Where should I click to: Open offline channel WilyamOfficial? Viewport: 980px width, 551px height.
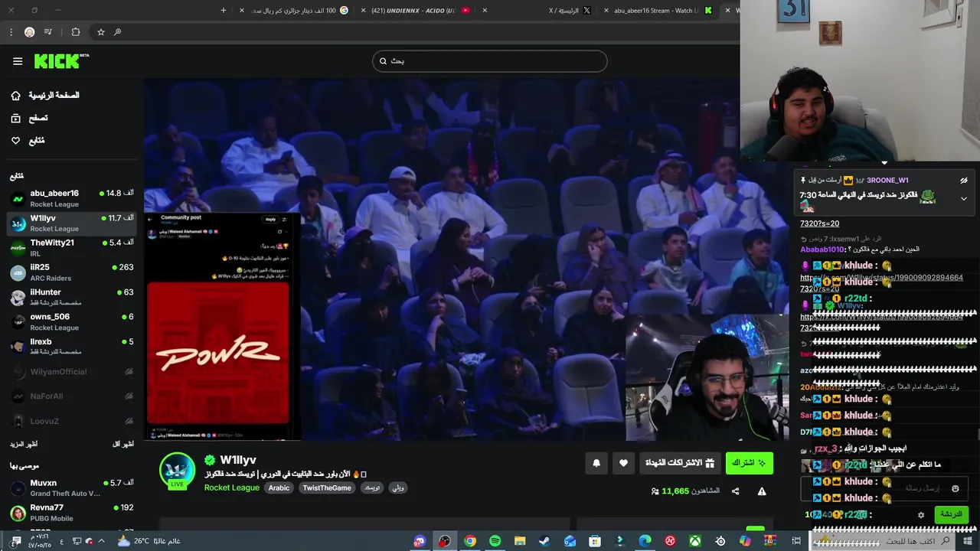point(72,372)
